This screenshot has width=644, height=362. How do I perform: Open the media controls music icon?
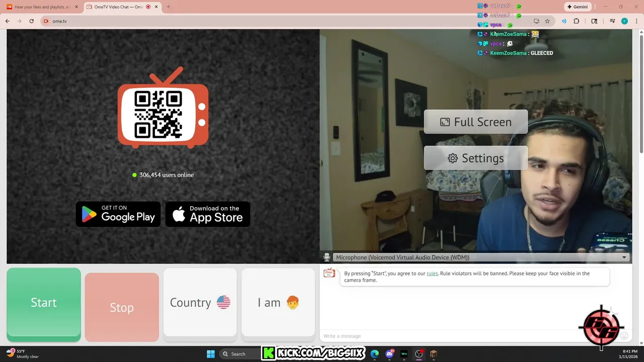612,21
